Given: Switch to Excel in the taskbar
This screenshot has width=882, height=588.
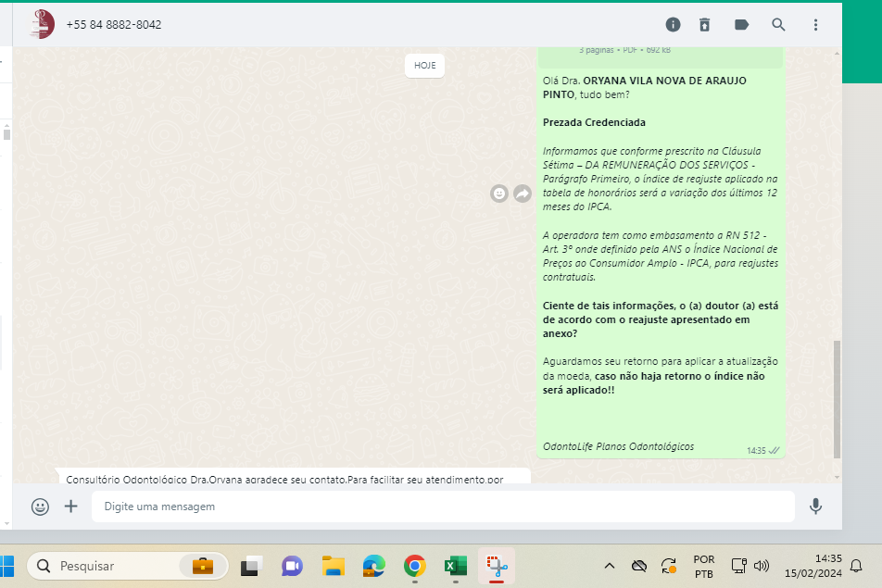Looking at the screenshot, I should pyautogui.click(x=455, y=566).
